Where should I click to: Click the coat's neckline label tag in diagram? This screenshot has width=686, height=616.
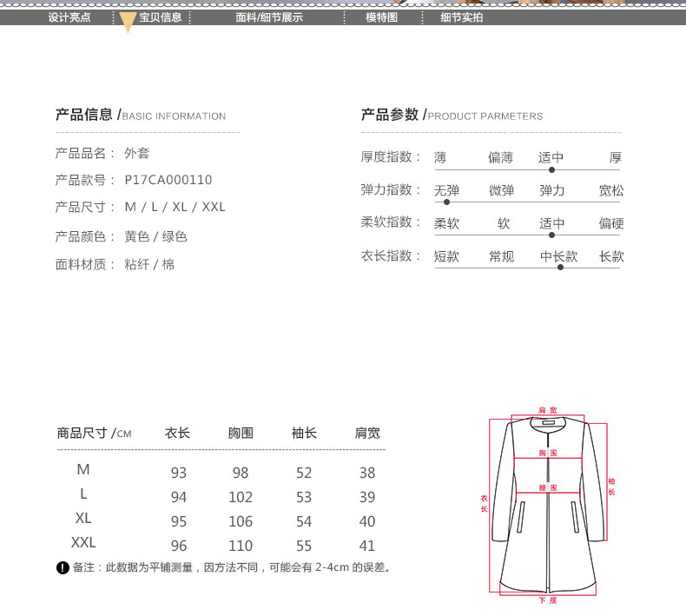pyautogui.click(x=547, y=423)
